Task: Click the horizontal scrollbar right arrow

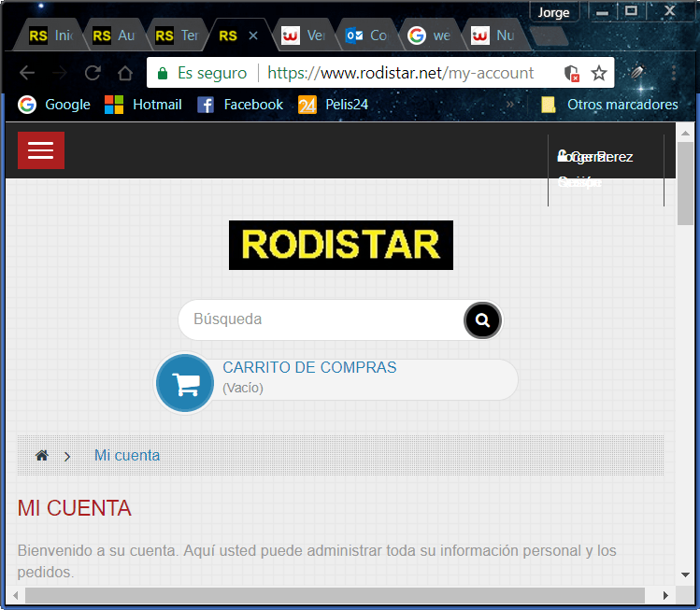Action: click(665, 595)
